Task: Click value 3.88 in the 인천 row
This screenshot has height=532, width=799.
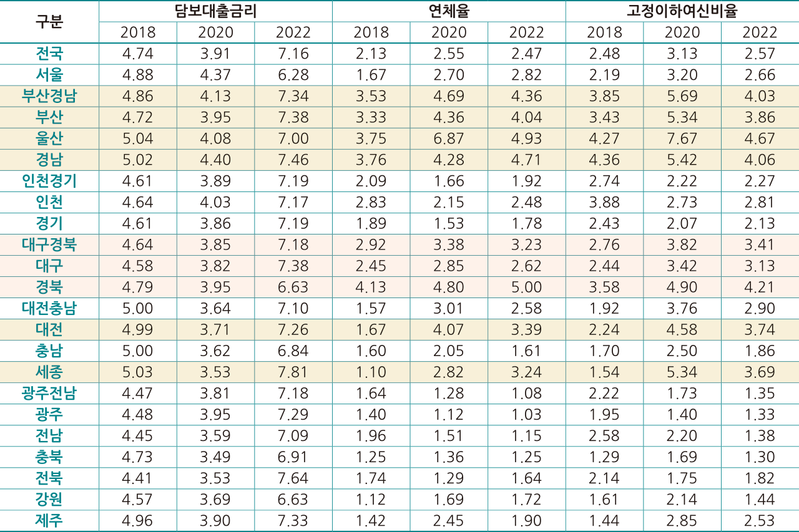Action: [604, 202]
